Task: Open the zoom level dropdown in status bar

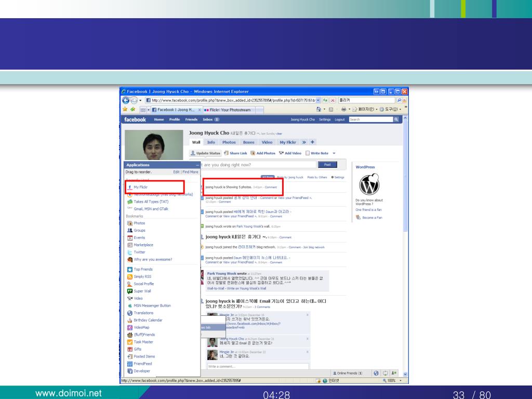Action: (401, 381)
